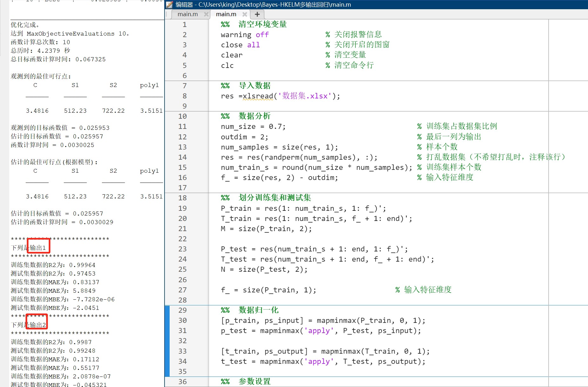This screenshot has width=588, height=387.
Task: Click 训练集数据的MAE为: 0.17112 line
Action: pyautogui.click(x=55, y=359)
